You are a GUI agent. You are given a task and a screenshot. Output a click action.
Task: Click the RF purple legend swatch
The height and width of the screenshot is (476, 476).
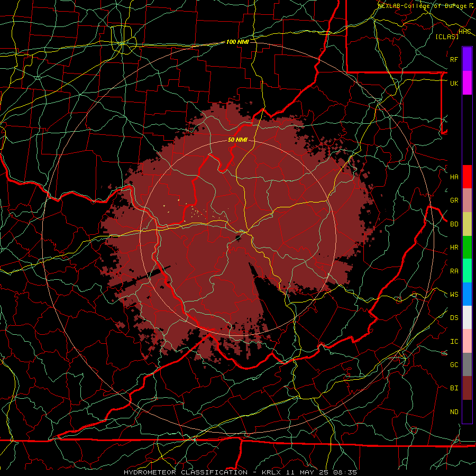pos(467,59)
